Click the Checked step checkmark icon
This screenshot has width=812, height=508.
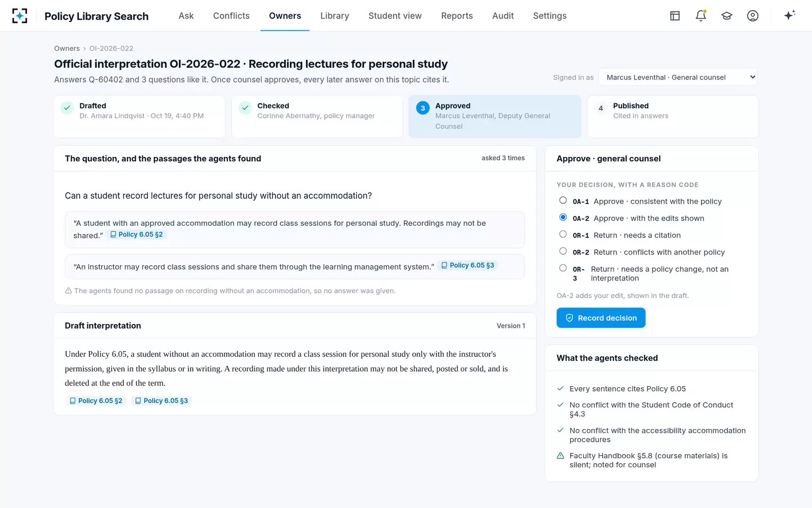pos(245,108)
